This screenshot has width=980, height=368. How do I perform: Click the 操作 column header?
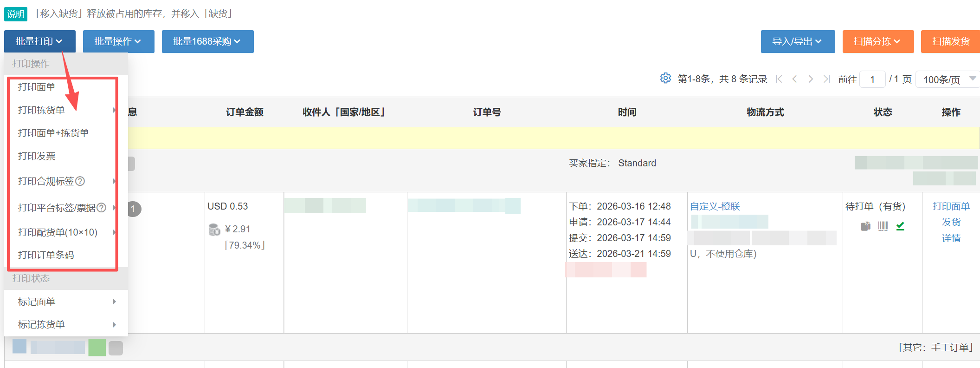pos(951,112)
